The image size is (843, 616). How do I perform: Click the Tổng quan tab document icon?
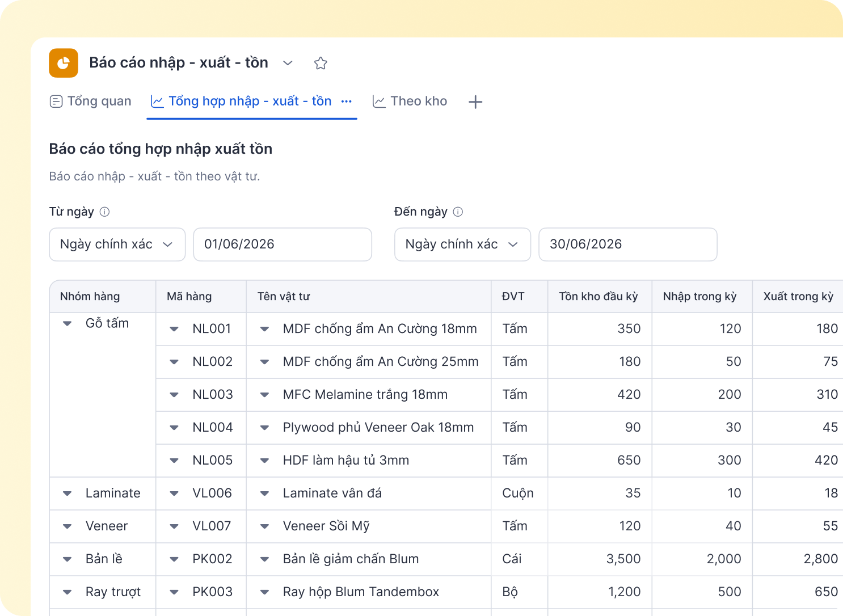point(56,102)
